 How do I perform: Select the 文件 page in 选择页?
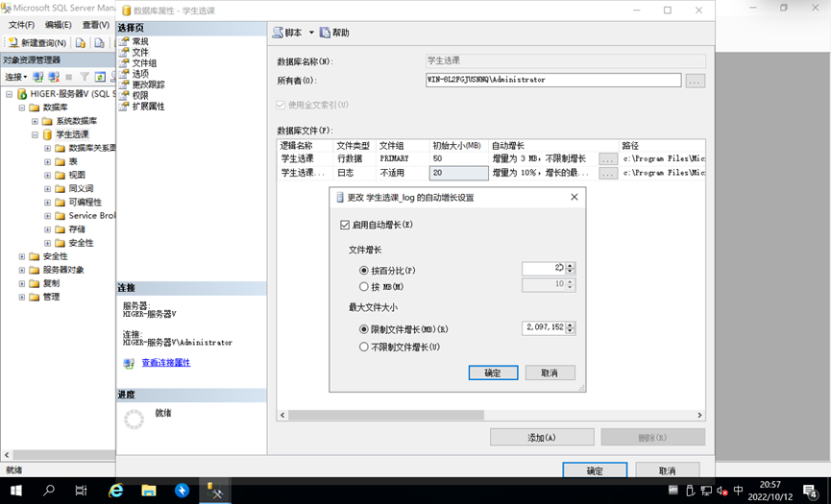pos(140,52)
